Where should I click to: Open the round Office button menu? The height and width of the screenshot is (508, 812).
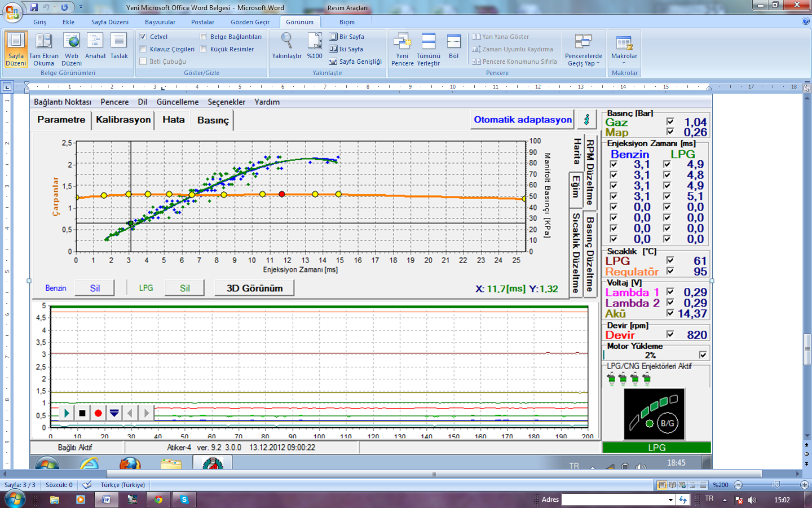click(x=12, y=11)
